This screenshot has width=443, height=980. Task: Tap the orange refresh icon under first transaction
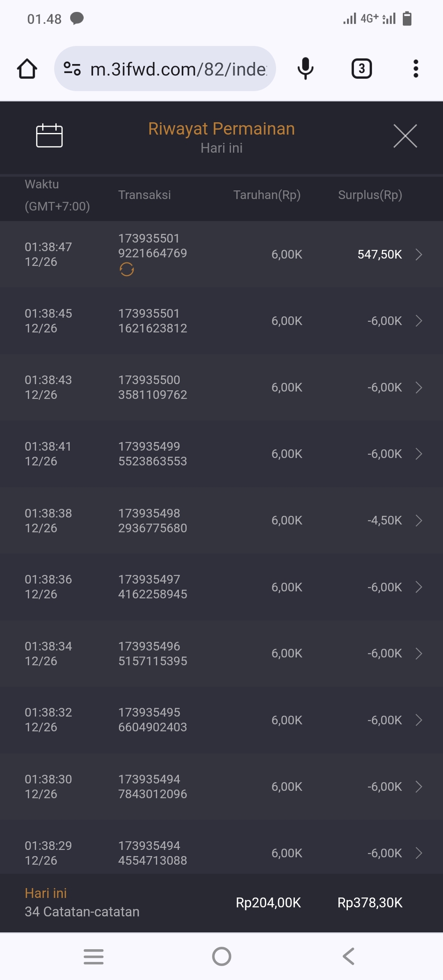127,270
